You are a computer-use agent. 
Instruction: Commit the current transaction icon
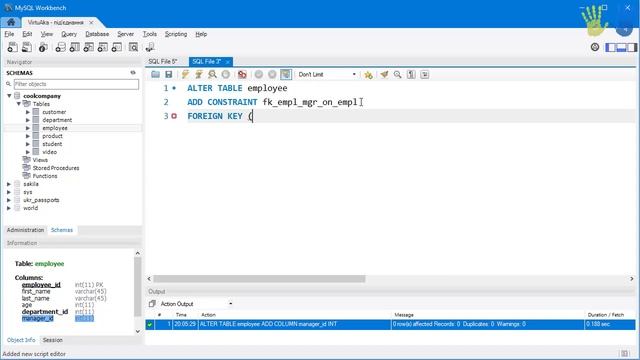tap(259, 74)
